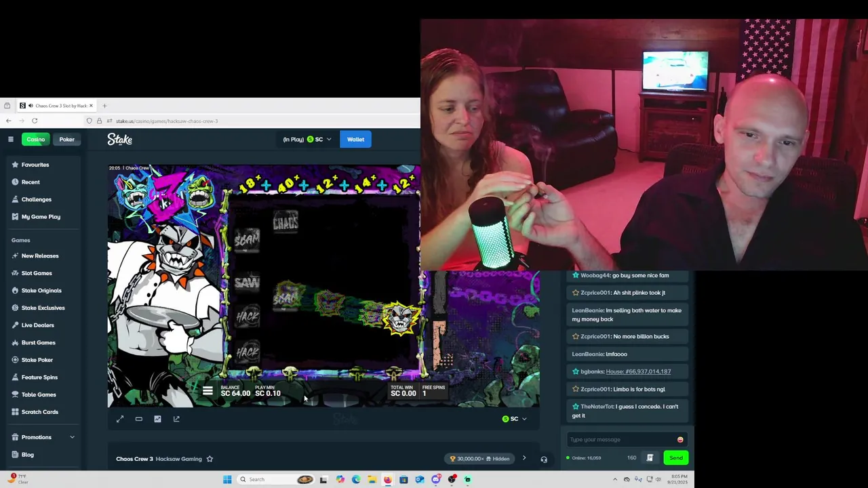Open the emoji picker in chat

coord(680,440)
